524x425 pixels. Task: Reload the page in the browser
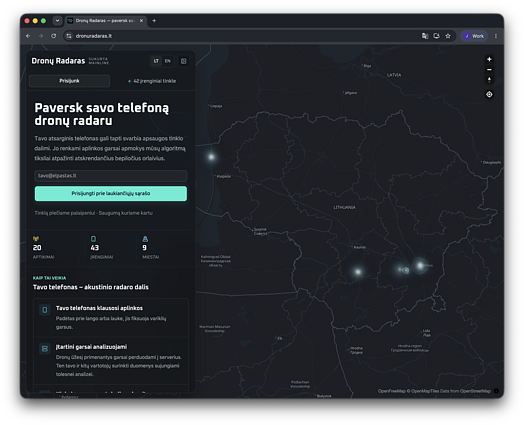pyautogui.click(x=53, y=36)
